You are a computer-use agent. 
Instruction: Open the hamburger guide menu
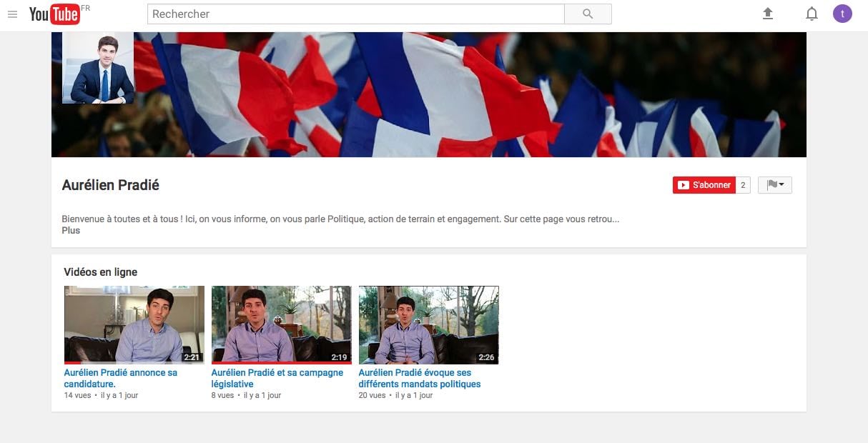click(x=12, y=14)
